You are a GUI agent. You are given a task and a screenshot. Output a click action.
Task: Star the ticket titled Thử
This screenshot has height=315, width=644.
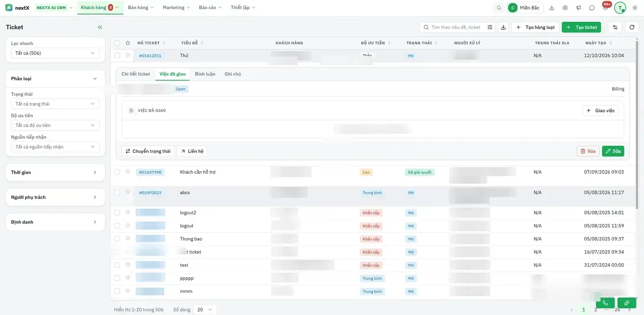[128, 55]
